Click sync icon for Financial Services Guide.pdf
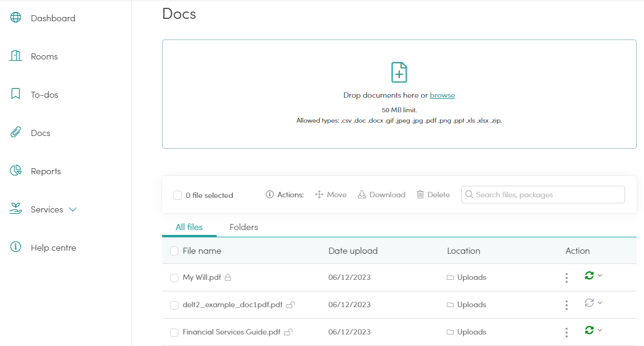This screenshot has width=644, height=346. pos(589,330)
